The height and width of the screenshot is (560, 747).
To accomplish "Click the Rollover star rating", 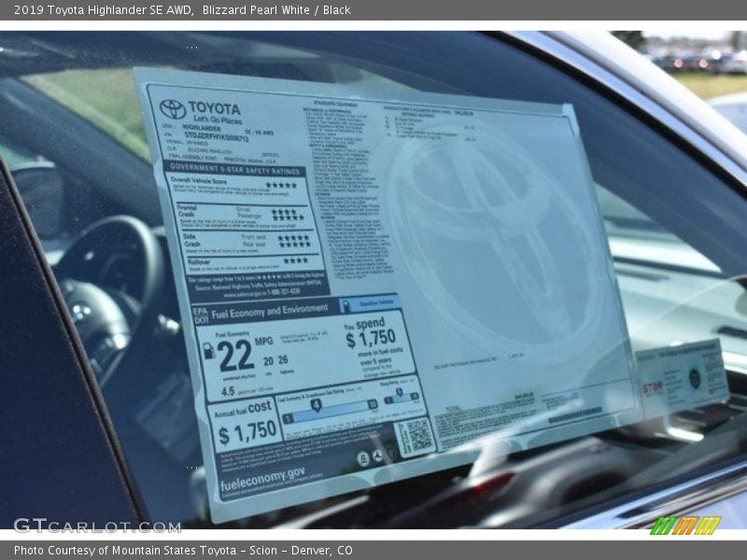I will 295,260.
